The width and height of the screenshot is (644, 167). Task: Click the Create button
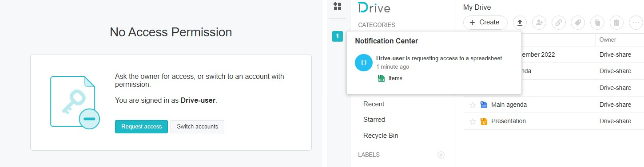point(485,22)
